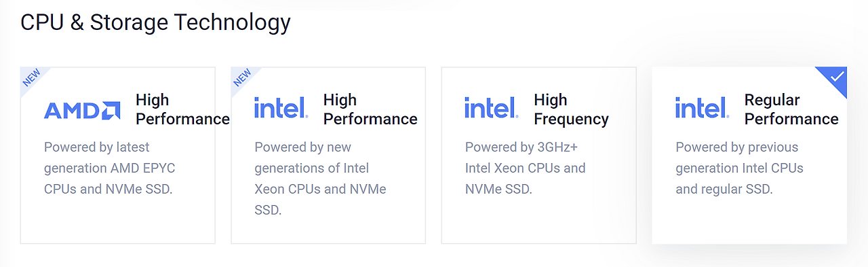The width and height of the screenshot is (868, 267).
Task: Click the NEW ribbon on Intel High Performance card
Action: point(242,77)
